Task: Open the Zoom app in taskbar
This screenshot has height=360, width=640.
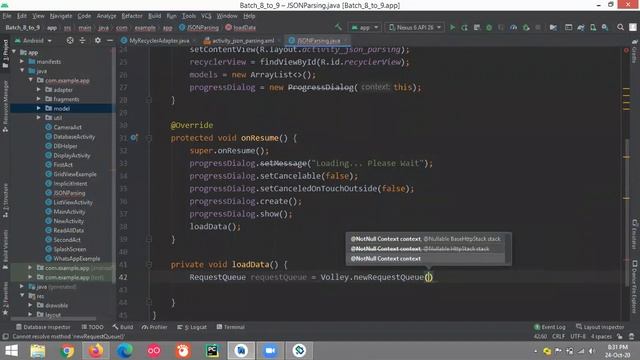Action: pos(270,351)
